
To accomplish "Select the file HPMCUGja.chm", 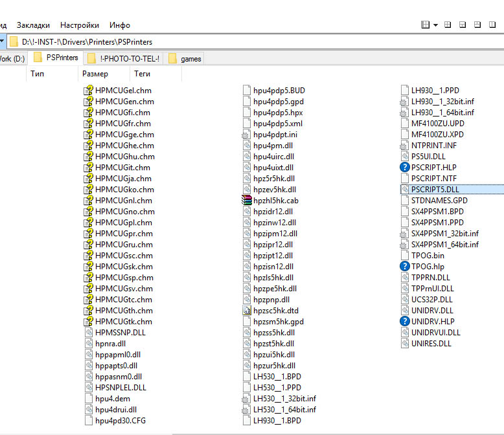I will click(x=124, y=178).
